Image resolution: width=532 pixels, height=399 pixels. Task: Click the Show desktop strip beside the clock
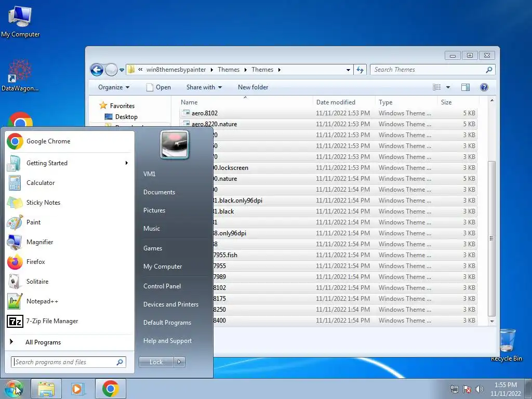(x=528, y=389)
